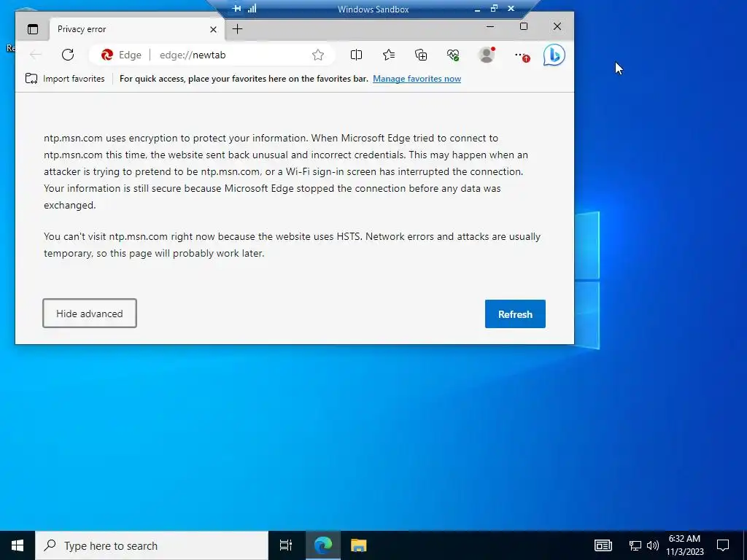Open the clock showing 6:32 AM
Viewport: 747px width, 560px height.
[x=684, y=545]
